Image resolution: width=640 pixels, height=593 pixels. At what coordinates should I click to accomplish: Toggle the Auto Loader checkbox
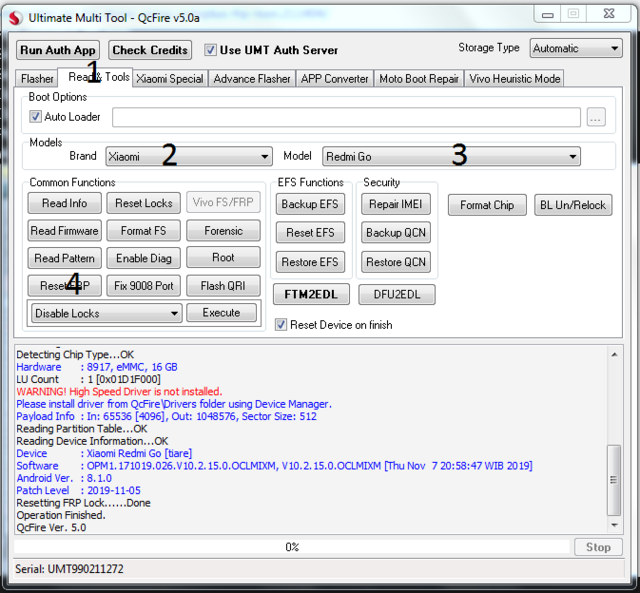coord(35,117)
